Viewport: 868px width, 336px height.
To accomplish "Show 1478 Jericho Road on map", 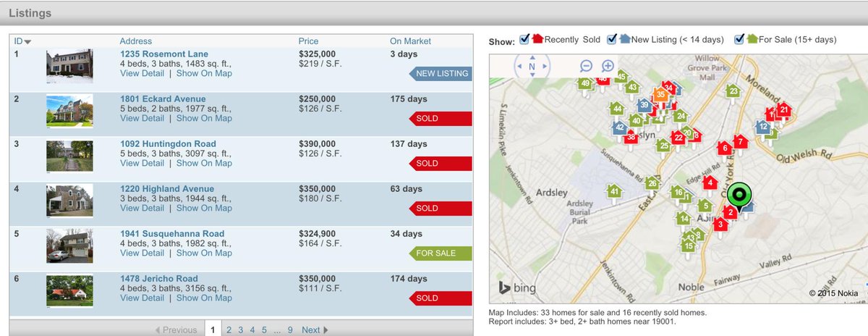I will [x=204, y=298].
